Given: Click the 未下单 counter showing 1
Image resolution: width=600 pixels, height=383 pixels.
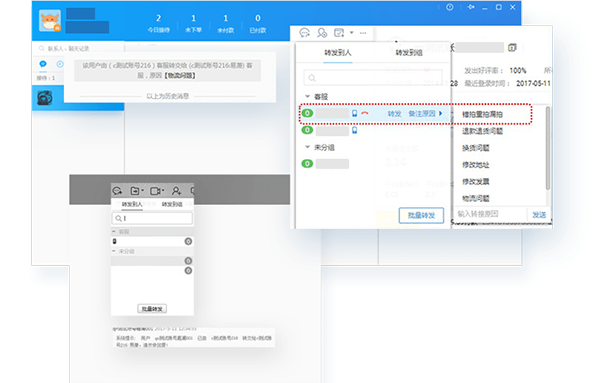Looking at the screenshot, I should [x=193, y=23].
